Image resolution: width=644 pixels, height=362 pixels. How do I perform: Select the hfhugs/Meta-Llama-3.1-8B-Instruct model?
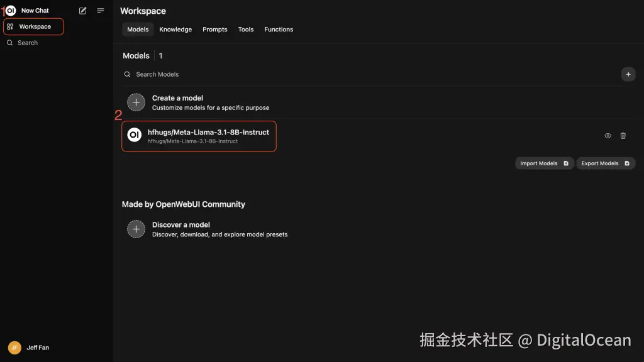click(199, 136)
